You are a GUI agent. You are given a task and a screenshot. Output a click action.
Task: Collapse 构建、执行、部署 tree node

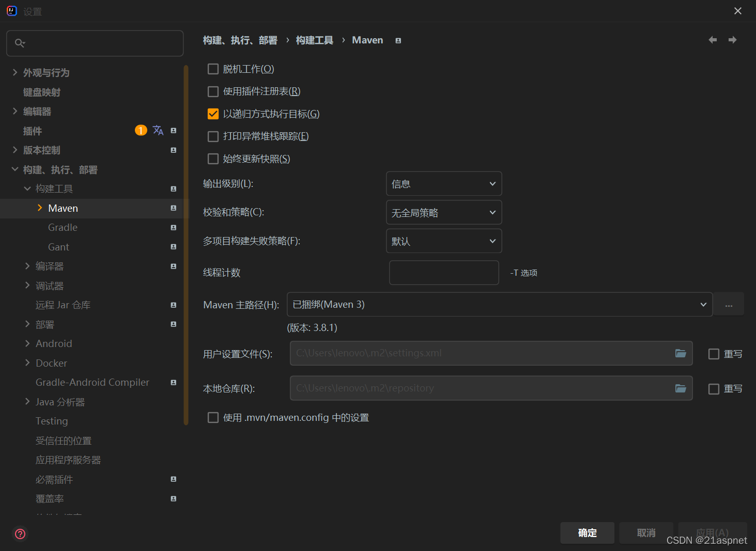coord(15,169)
